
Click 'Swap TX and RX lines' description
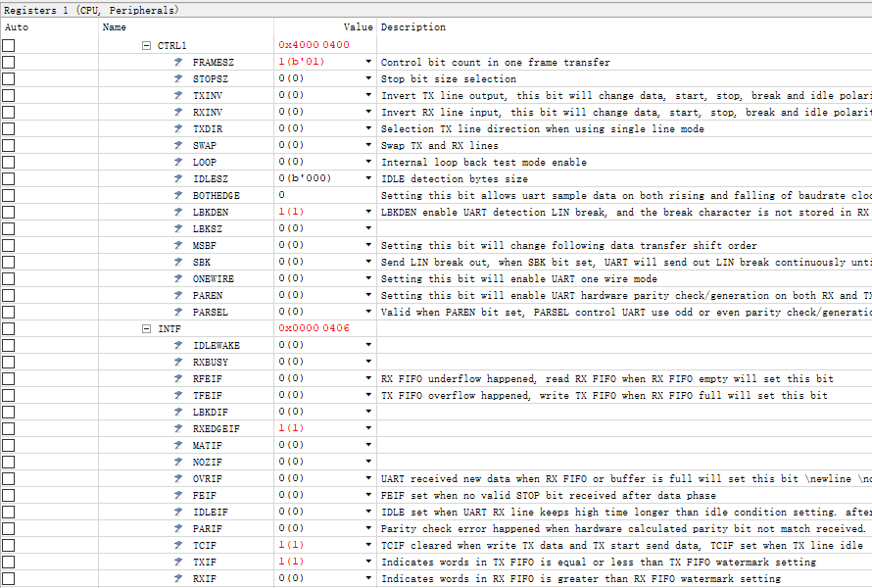[x=439, y=145]
